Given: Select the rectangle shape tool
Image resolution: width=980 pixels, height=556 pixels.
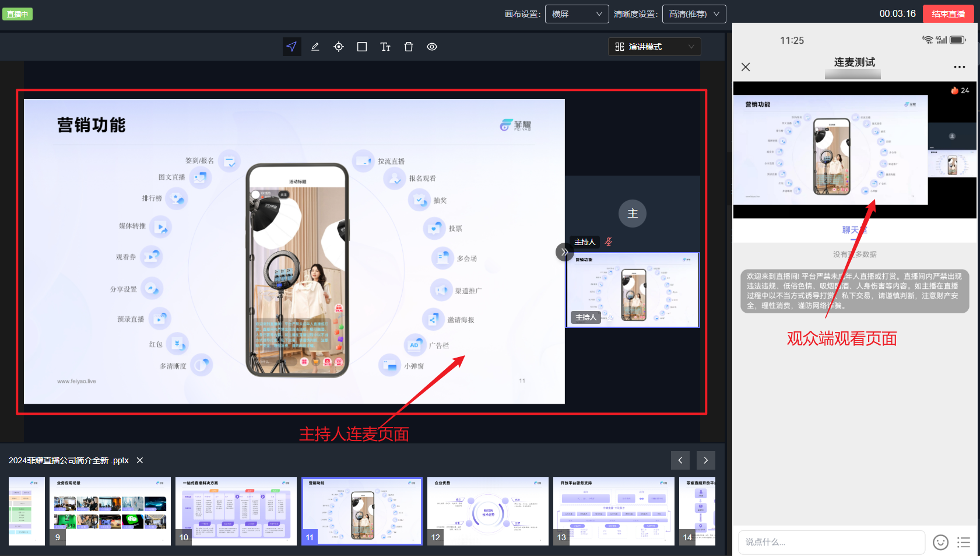Looking at the screenshot, I should coord(362,47).
